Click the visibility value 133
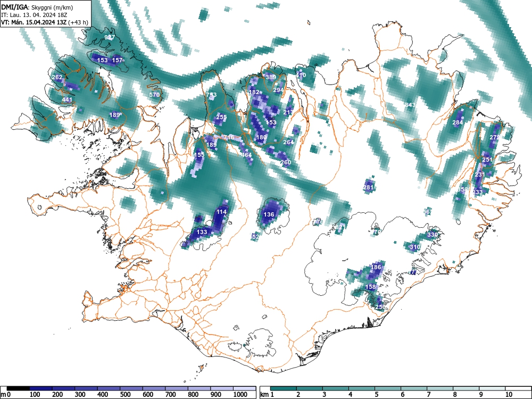The width and height of the screenshot is (532, 399). tap(202, 232)
